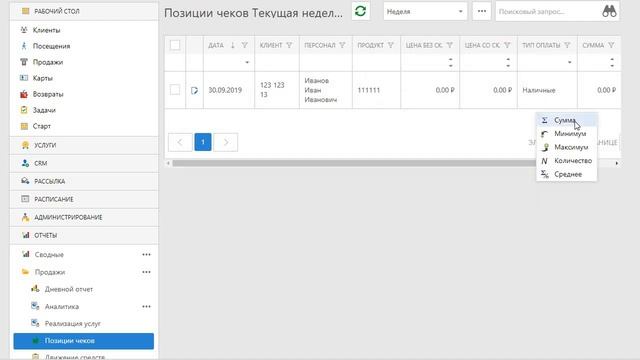Open Реализация услуг report
The width and height of the screenshot is (640, 360).
coord(72,323)
